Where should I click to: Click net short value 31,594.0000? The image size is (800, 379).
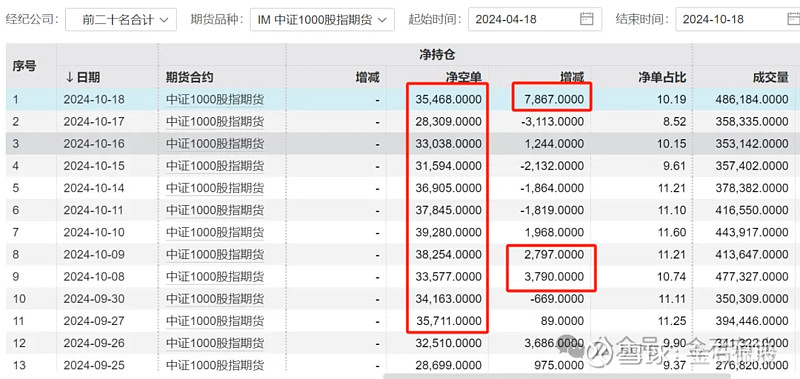pos(448,166)
